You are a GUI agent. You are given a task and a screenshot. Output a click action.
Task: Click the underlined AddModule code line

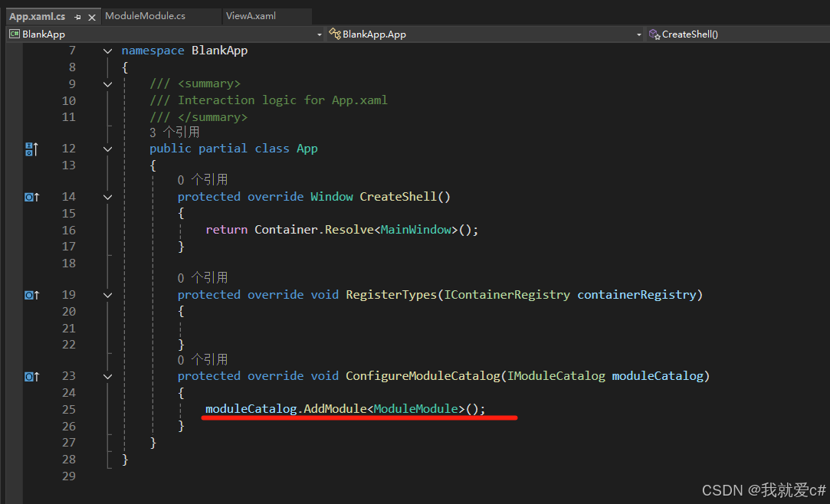tap(343, 408)
